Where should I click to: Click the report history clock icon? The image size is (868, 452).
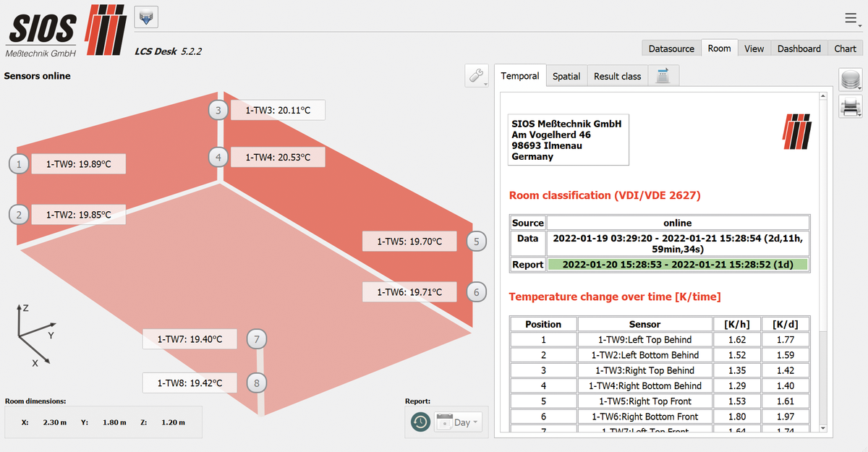420,422
